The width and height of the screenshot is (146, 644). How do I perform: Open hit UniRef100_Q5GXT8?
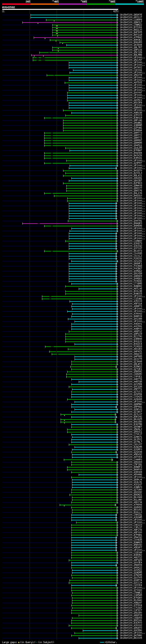tap(131, 75)
